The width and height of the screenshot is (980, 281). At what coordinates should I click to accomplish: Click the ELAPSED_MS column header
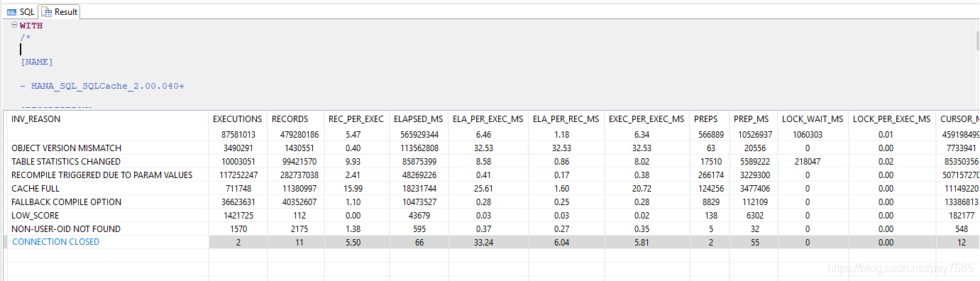point(417,119)
